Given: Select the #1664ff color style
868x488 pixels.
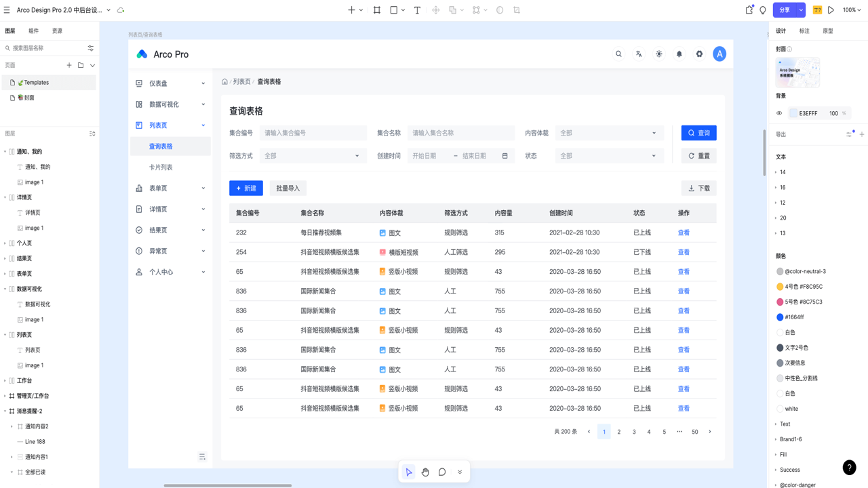Looking at the screenshot, I should (794, 317).
